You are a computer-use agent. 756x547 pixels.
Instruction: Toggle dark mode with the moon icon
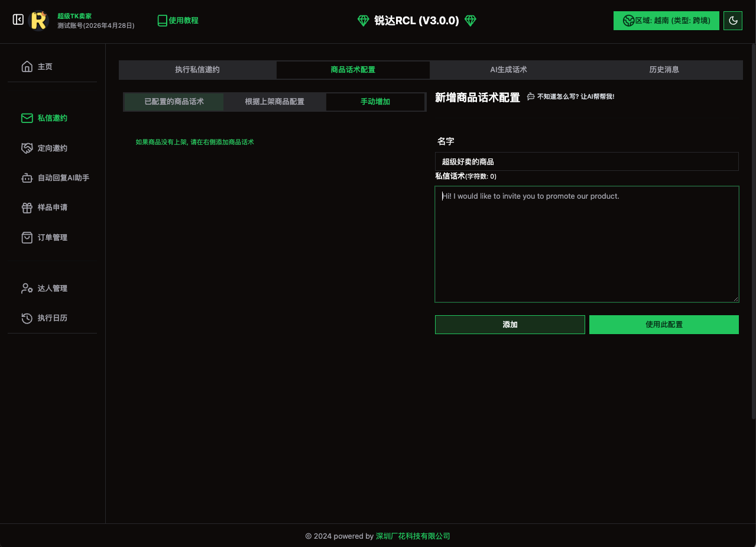coord(733,21)
